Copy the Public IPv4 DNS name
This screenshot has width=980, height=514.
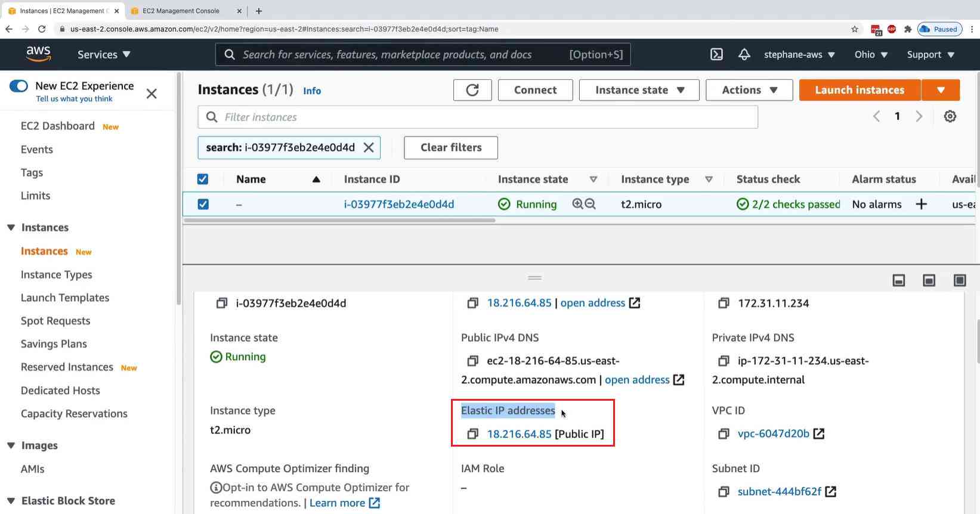tap(473, 361)
